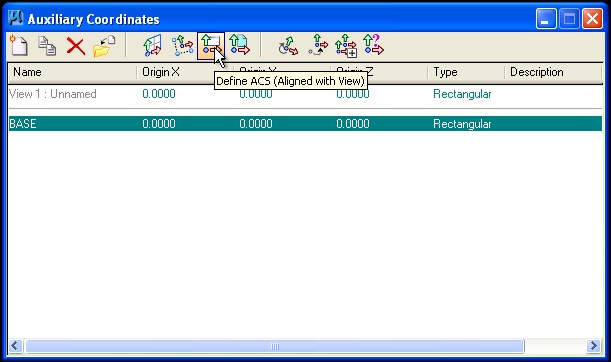The width and height of the screenshot is (611, 362).
Task: Activate Define ACS Aligned with View
Action: [211, 46]
